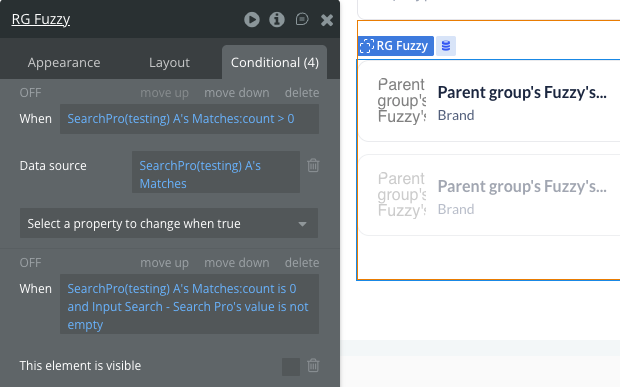Image resolution: width=620 pixels, height=387 pixels.
Task: Edit the 'count is 0' When expression
Action: pyautogui.click(x=189, y=304)
